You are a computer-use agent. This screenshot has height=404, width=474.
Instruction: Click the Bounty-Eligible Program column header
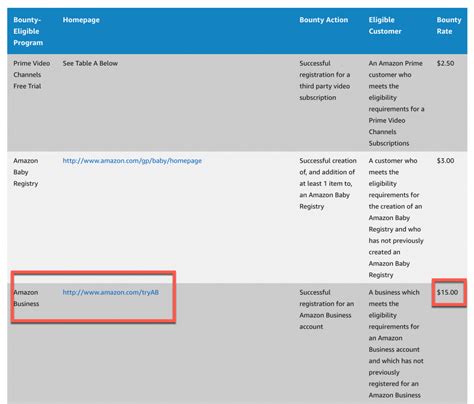28,31
